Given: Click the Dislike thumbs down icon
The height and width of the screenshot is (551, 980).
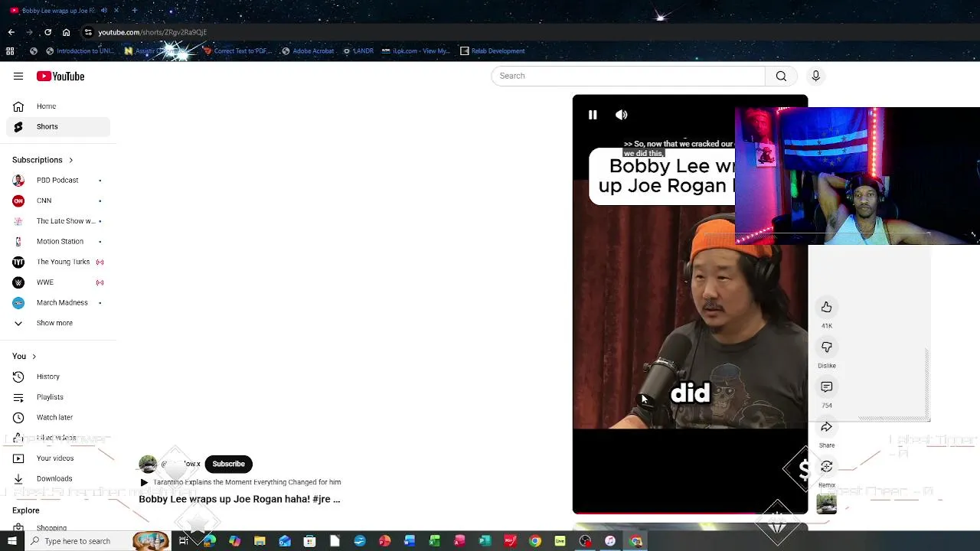Looking at the screenshot, I should (x=827, y=347).
